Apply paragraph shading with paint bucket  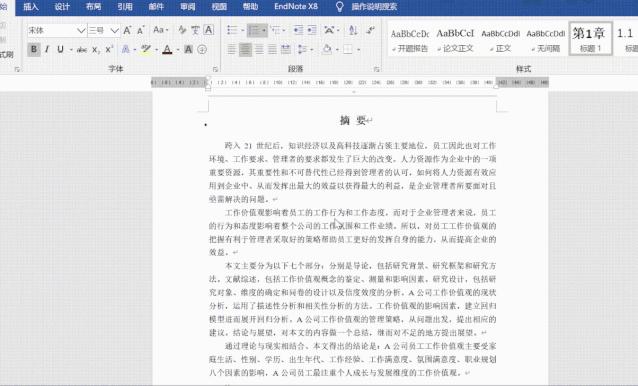pyautogui.click(x=327, y=50)
